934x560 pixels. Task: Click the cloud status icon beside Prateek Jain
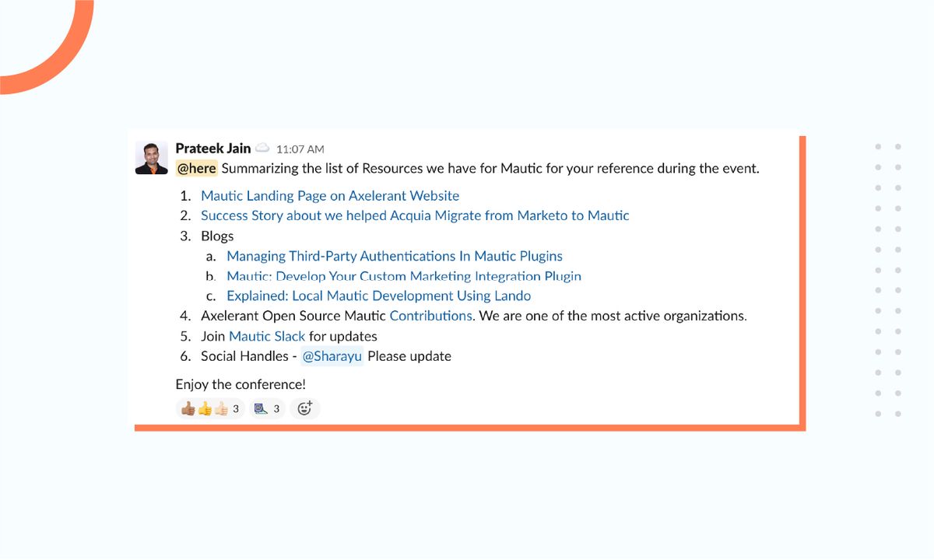click(x=262, y=149)
